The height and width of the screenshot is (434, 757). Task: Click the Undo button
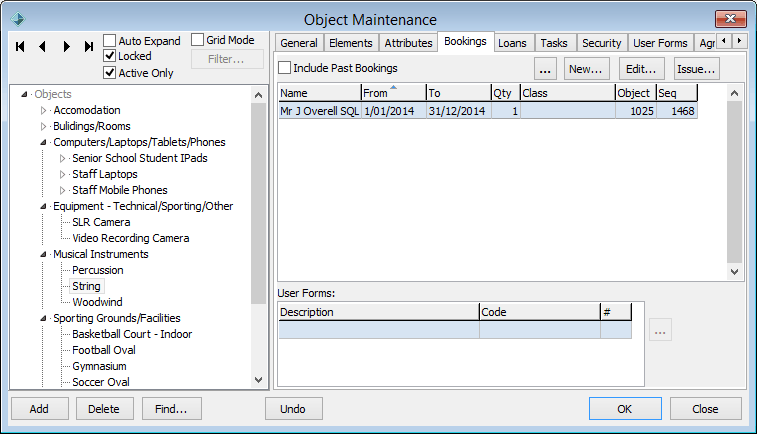[x=294, y=409]
